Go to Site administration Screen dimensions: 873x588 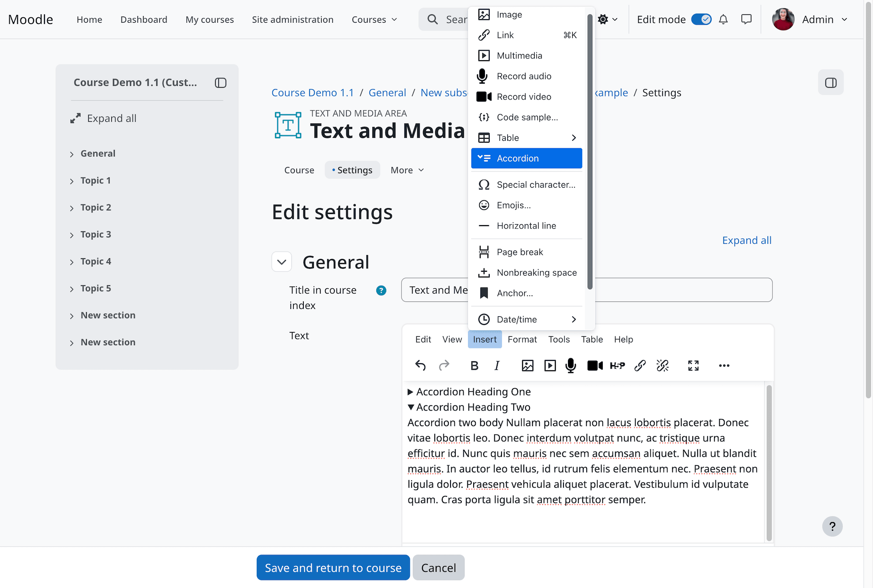(292, 20)
